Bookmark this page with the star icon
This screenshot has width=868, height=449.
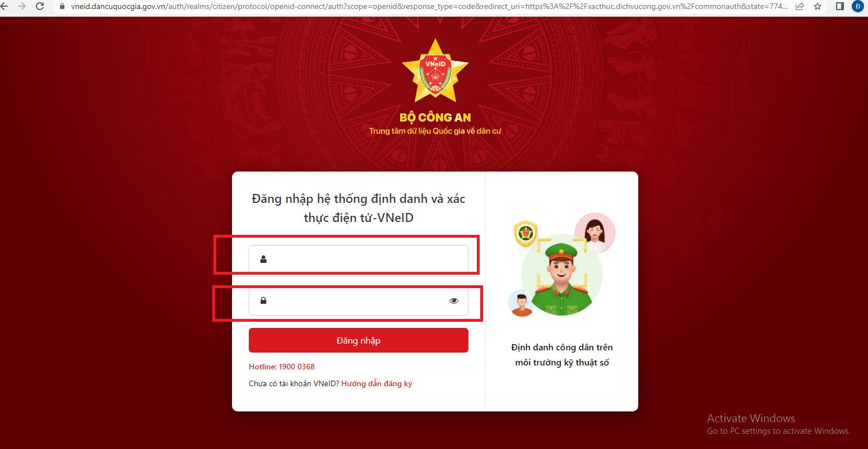pos(818,7)
